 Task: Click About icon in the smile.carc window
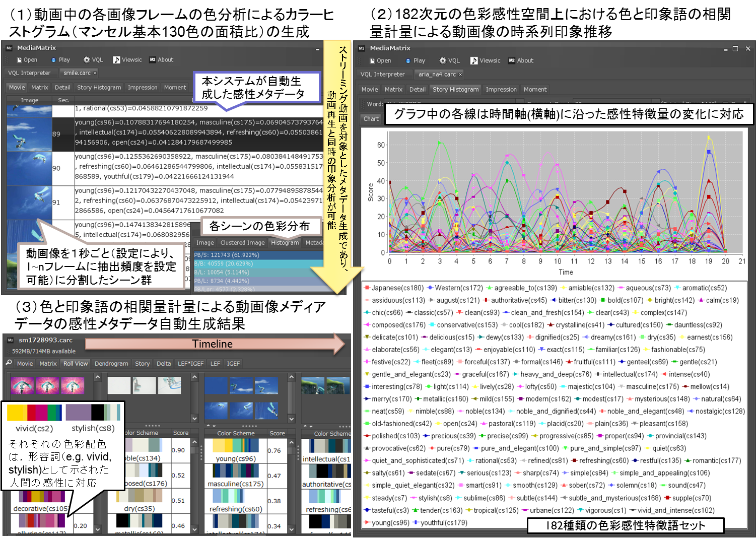pos(153,60)
